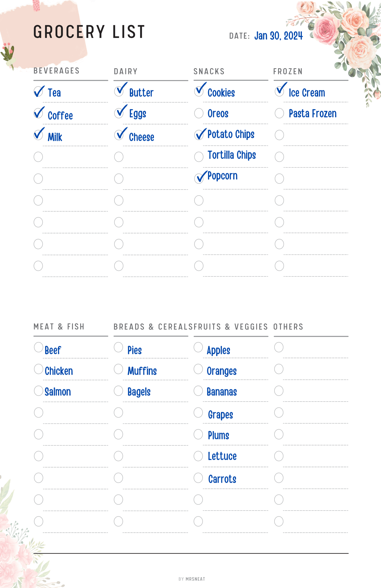Select the Potato Chips text entry
Viewport: 381px width, 588px height.
231,134
